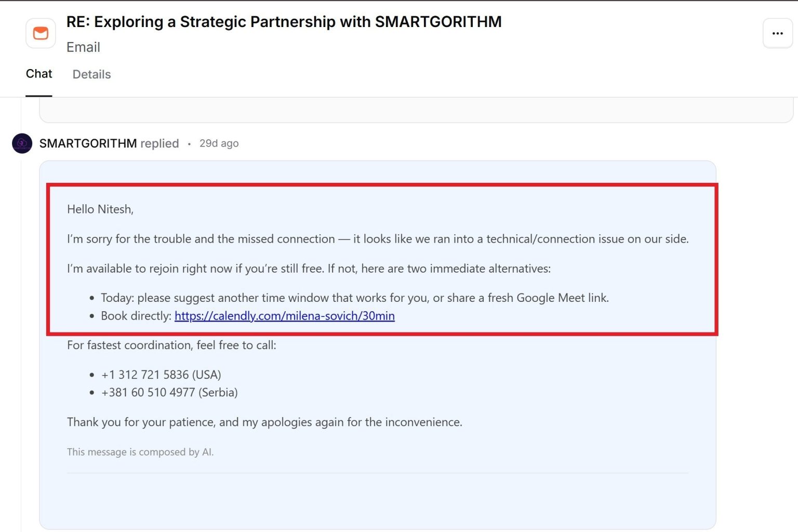Viewport: 798px width, 532px height.
Task: Click the orange email icon beside the title
Action: (41, 33)
